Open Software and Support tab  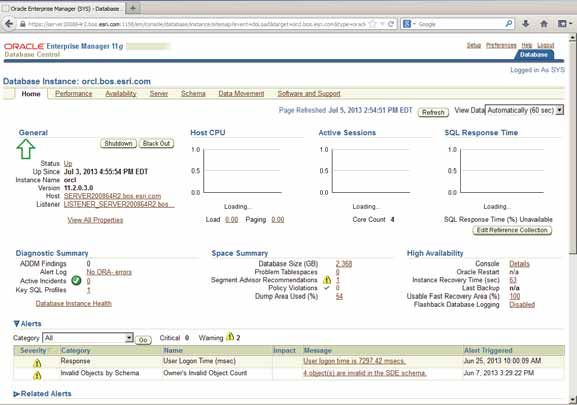(x=309, y=93)
